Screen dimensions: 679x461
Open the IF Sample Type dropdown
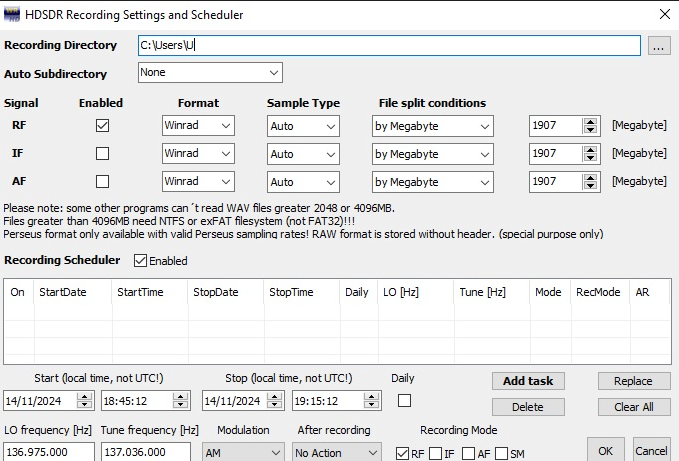click(x=303, y=154)
